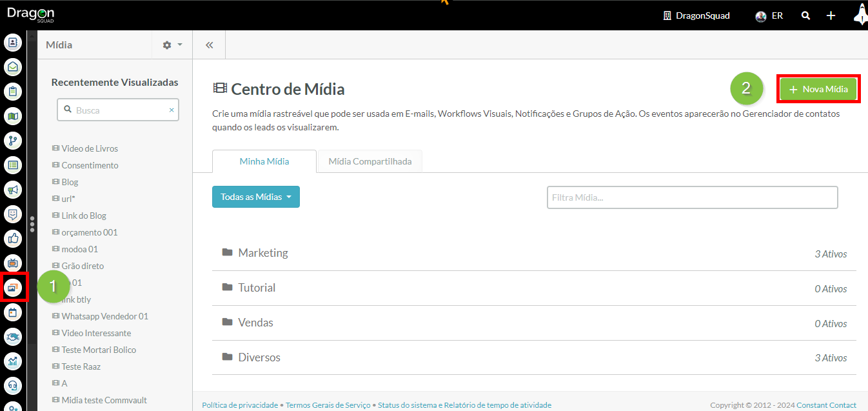
Task: Select the media center icon in sidebar
Action: [x=14, y=288]
